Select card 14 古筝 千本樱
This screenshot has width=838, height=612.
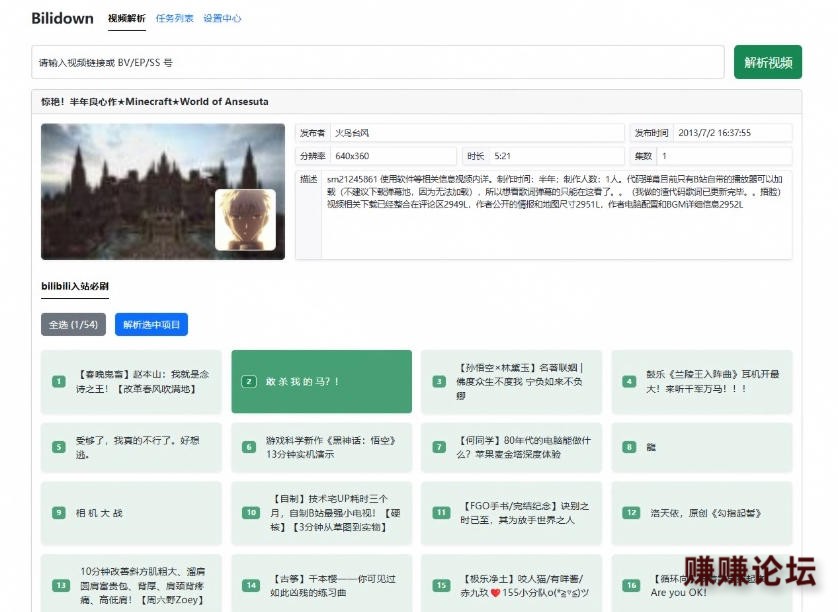tap(322, 584)
